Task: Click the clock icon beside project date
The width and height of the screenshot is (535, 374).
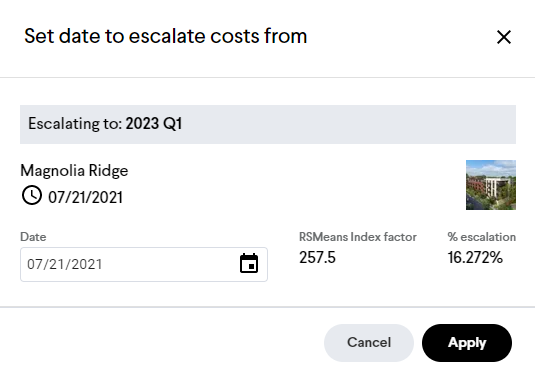Action: click(x=32, y=196)
